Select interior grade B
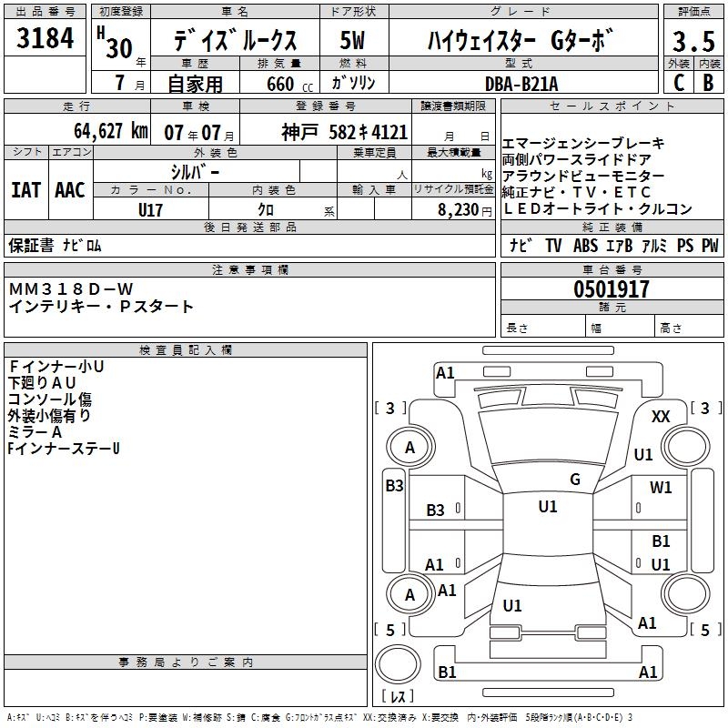The image size is (728, 728). click(x=709, y=83)
